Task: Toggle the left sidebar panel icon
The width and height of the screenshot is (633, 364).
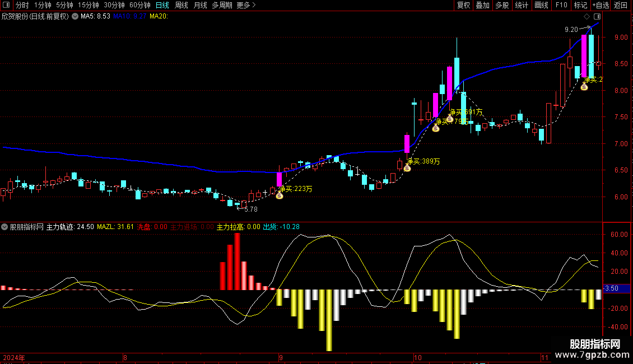Action: [6, 5]
